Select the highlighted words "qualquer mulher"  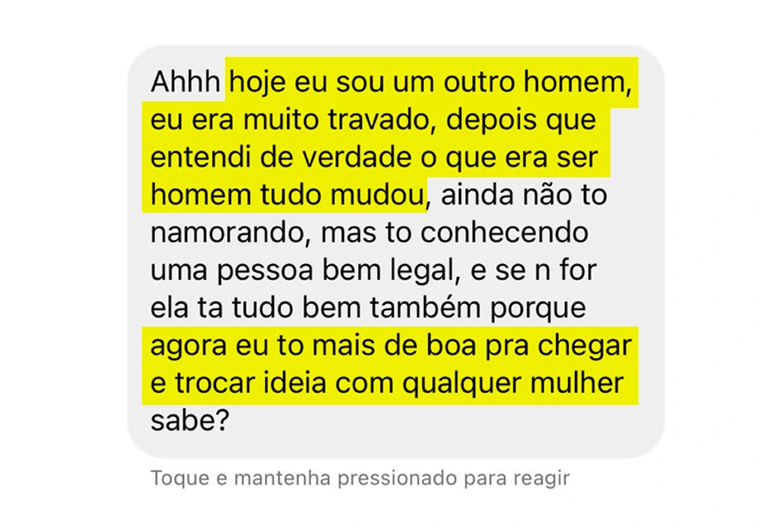point(513,384)
